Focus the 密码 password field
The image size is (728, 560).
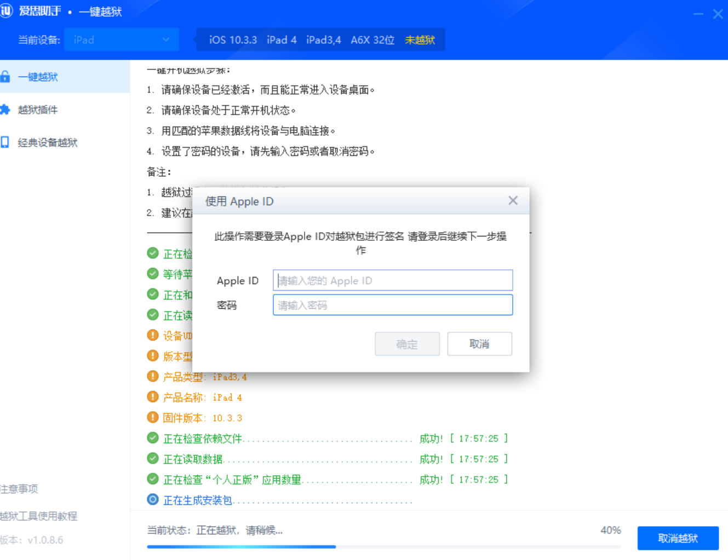tap(393, 305)
